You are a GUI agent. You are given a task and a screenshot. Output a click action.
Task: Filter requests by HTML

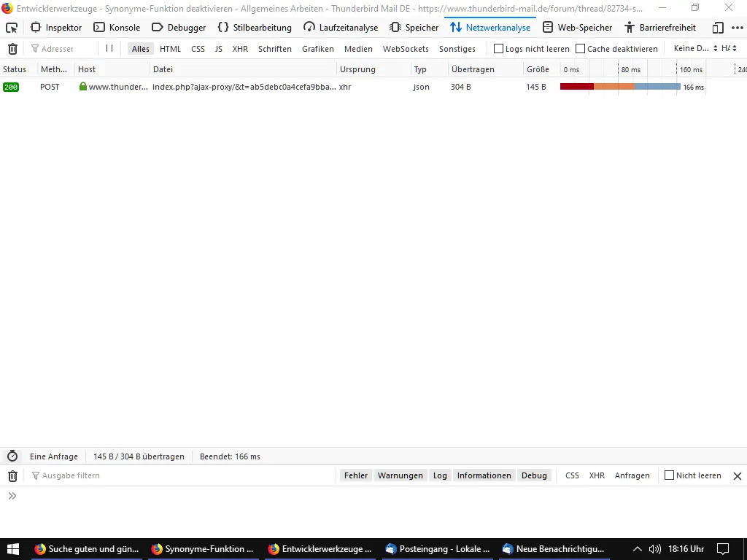[x=170, y=49]
